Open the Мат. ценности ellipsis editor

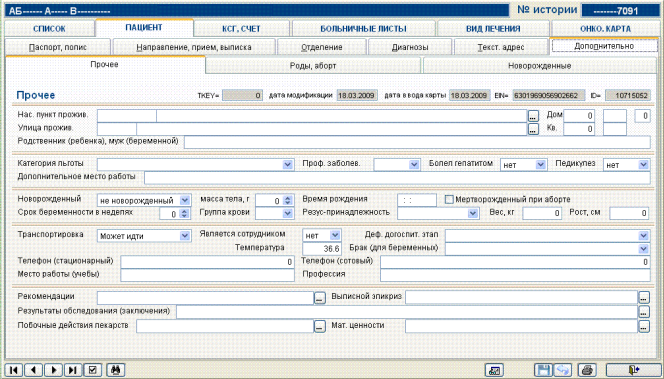click(644, 326)
